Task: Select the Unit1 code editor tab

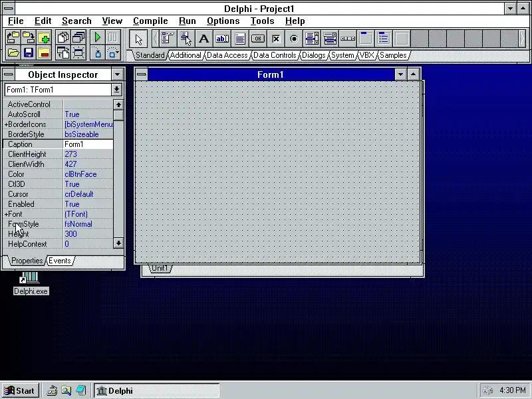Action: click(x=160, y=269)
